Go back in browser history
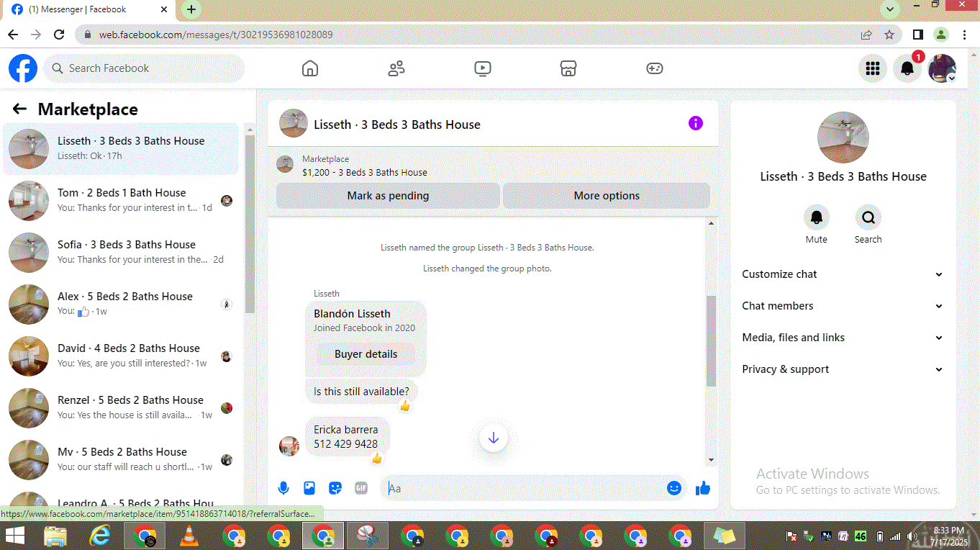The height and width of the screenshot is (550, 980). (13, 35)
